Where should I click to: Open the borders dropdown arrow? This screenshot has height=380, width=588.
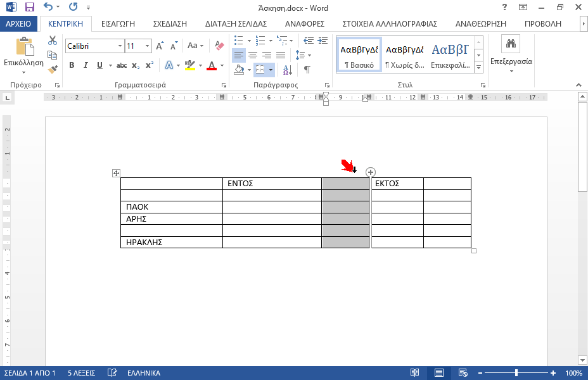271,70
